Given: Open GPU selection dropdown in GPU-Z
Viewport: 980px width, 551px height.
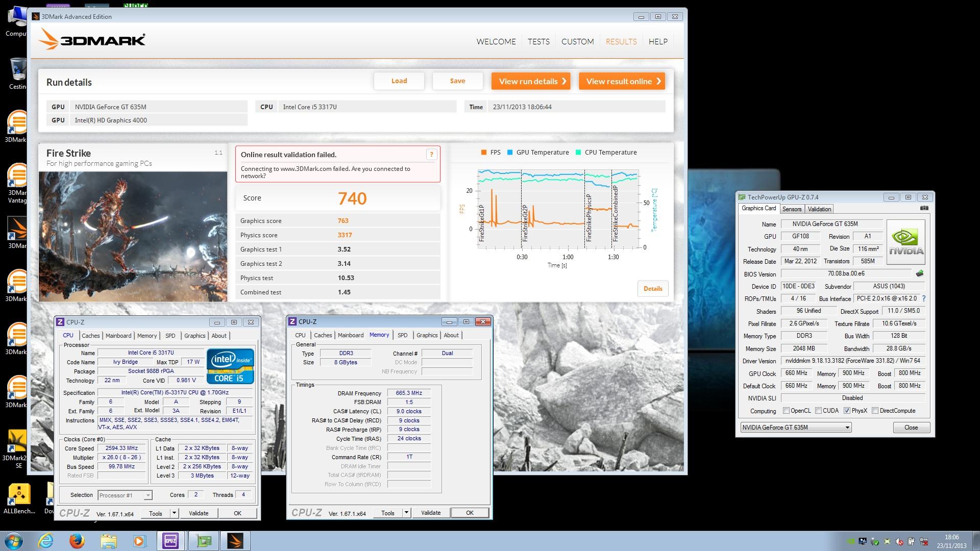Looking at the screenshot, I should click(x=796, y=428).
